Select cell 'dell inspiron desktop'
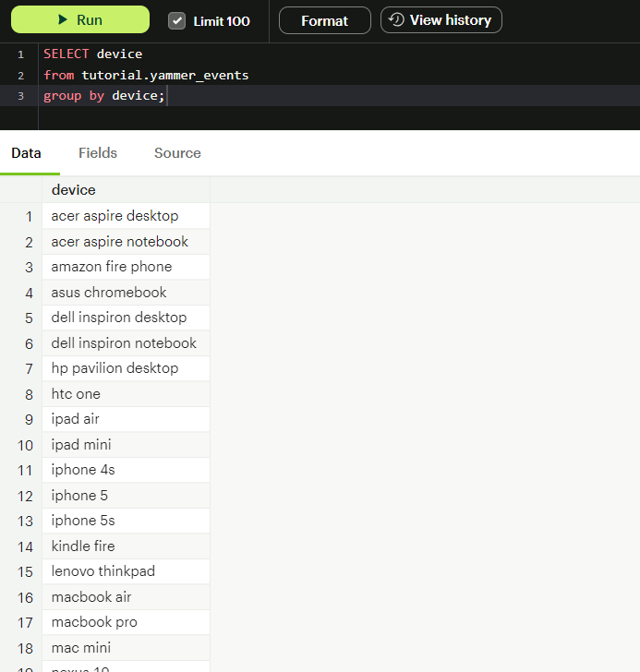Image resolution: width=640 pixels, height=672 pixels. coord(126,318)
